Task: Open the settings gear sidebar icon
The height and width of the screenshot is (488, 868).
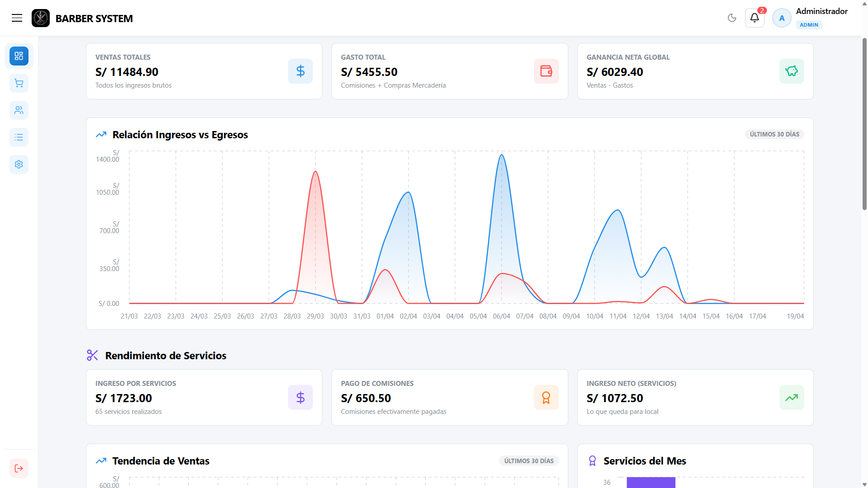Action: click(x=19, y=164)
